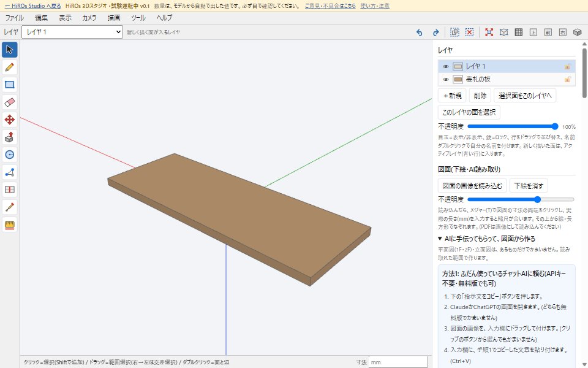Toggle visibility eye of レイヤ 1
Screen dimensions: 588x368
(x=445, y=66)
